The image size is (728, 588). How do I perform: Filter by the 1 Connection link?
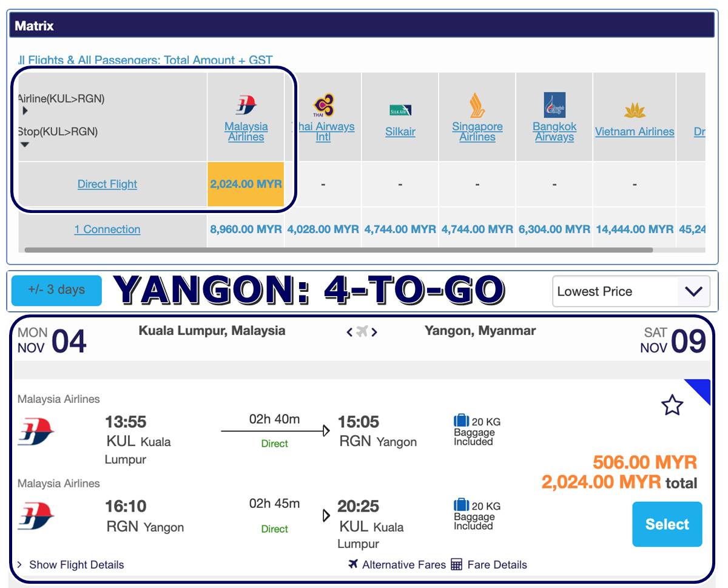(107, 229)
